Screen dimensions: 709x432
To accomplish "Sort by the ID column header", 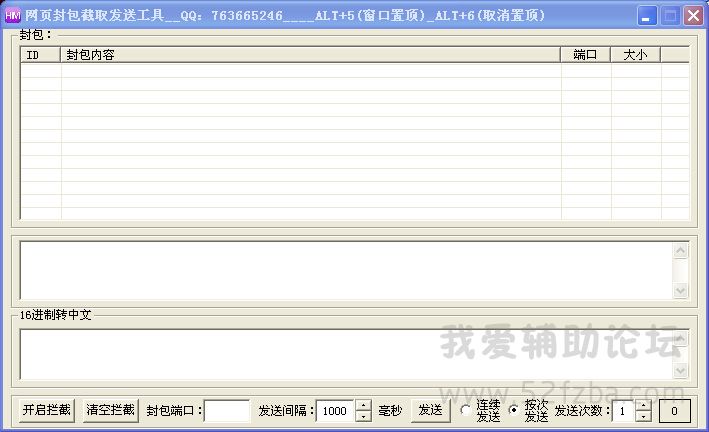I will (x=41, y=55).
